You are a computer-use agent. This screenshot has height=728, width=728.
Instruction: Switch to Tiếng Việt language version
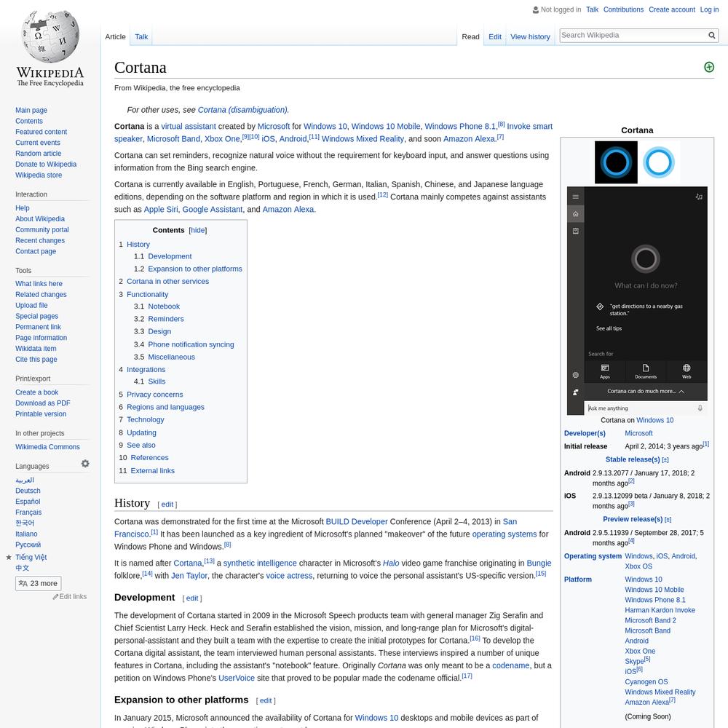31,557
